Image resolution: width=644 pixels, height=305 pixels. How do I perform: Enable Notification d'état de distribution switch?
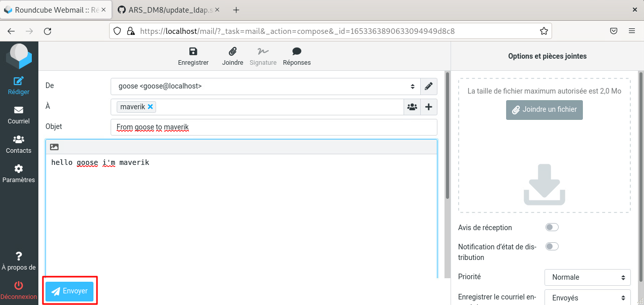tap(552, 247)
